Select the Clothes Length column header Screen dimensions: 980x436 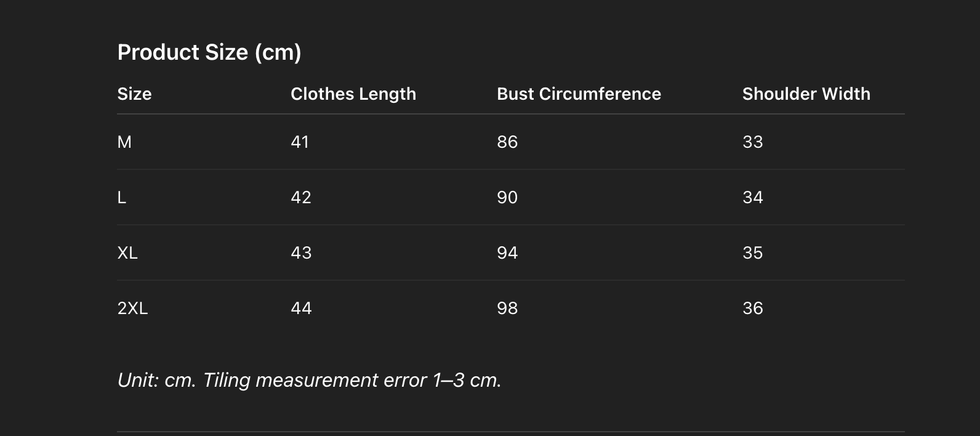(x=353, y=94)
